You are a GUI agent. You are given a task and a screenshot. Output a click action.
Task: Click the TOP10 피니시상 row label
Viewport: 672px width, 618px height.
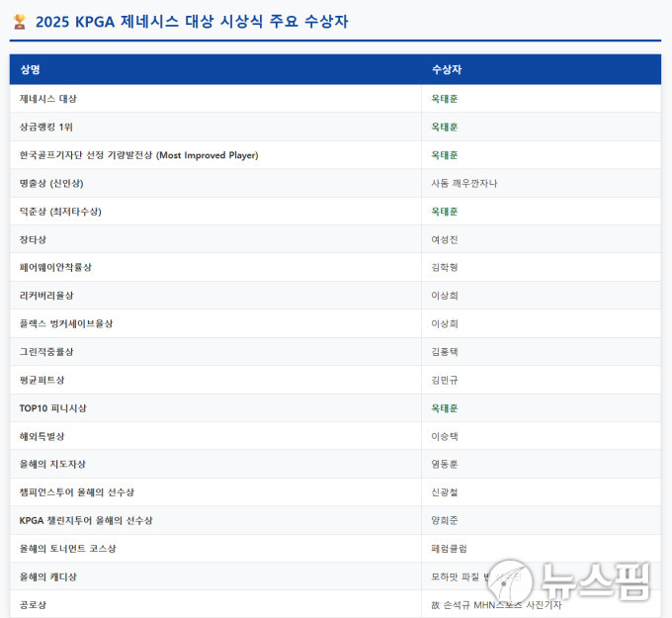click(53, 407)
